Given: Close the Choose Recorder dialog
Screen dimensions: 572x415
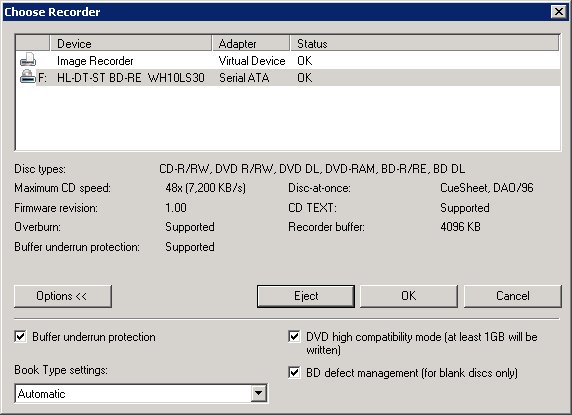Looking at the screenshot, I should [559, 12].
